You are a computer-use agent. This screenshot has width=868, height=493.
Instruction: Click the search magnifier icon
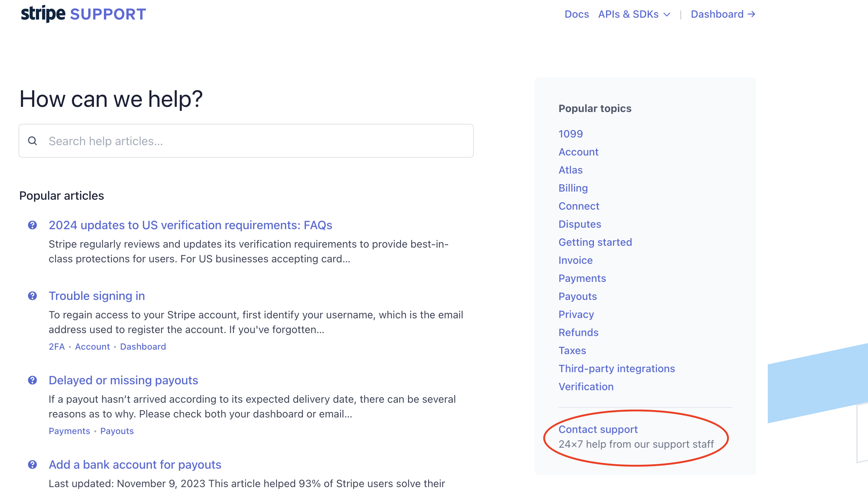[32, 141]
